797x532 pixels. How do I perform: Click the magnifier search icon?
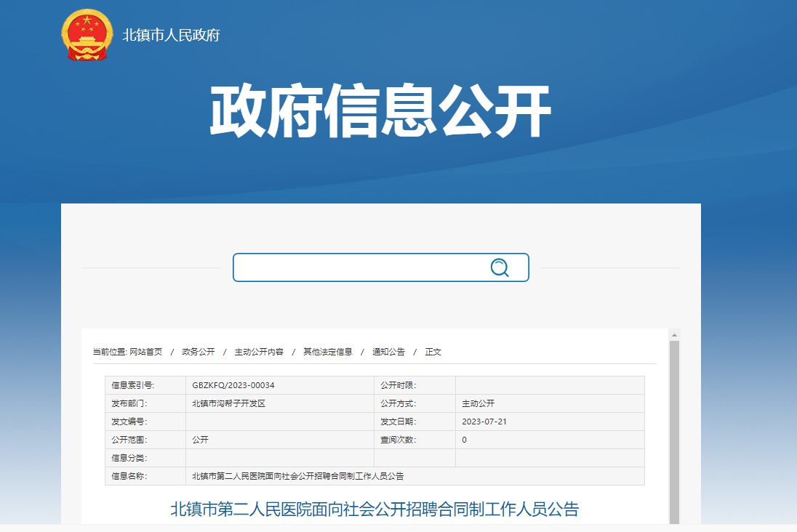500,267
